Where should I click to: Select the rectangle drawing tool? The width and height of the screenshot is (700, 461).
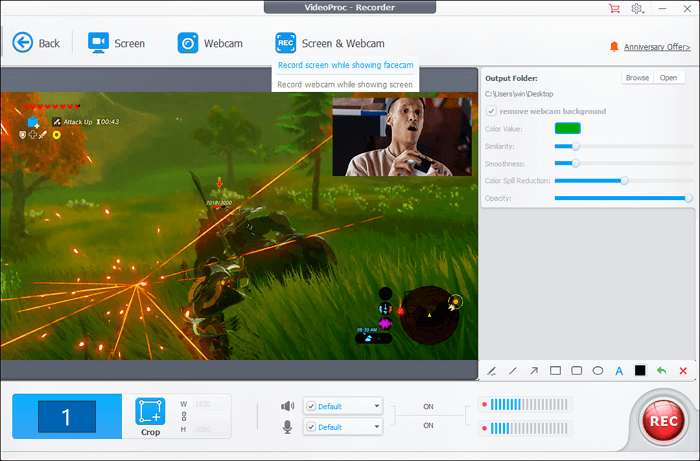[x=555, y=371]
